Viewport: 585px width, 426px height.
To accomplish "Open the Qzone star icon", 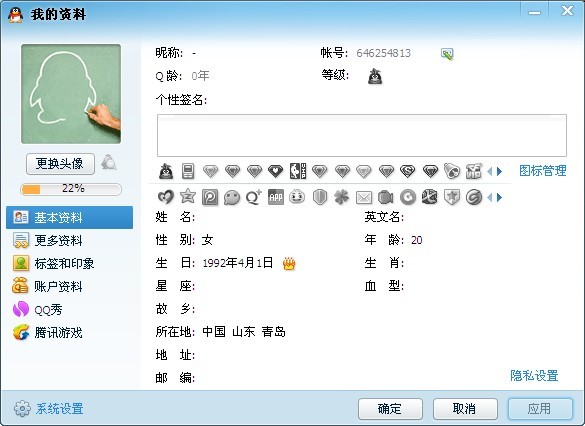I will click(x=188, y=196).
